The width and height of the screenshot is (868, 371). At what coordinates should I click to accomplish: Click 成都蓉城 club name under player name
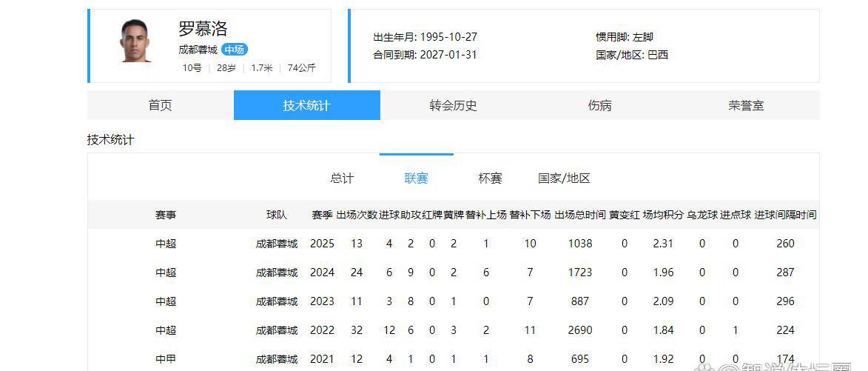(x=198, y=50)
